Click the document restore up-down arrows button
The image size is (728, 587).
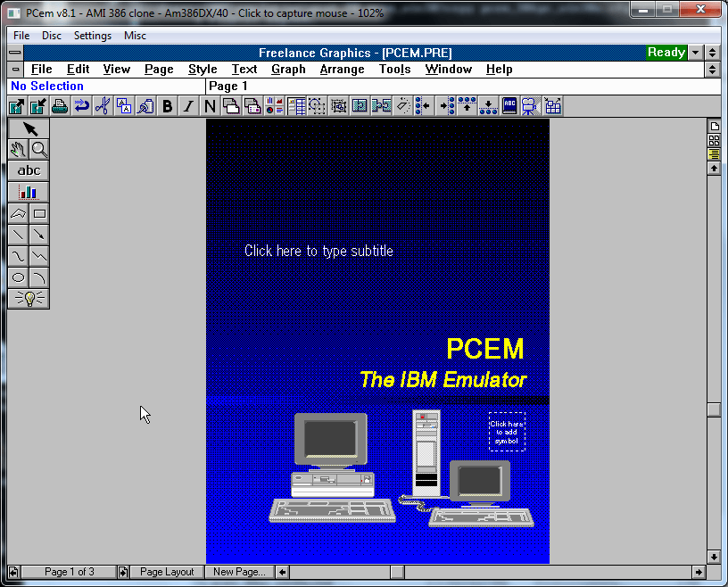[x=713, y=70]
